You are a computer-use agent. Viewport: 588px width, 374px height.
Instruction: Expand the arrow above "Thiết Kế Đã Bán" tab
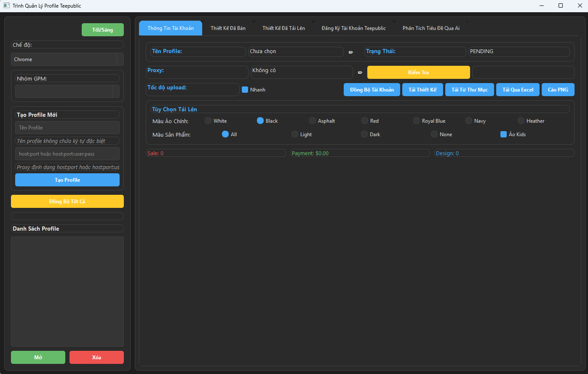[x=254, y=21]
